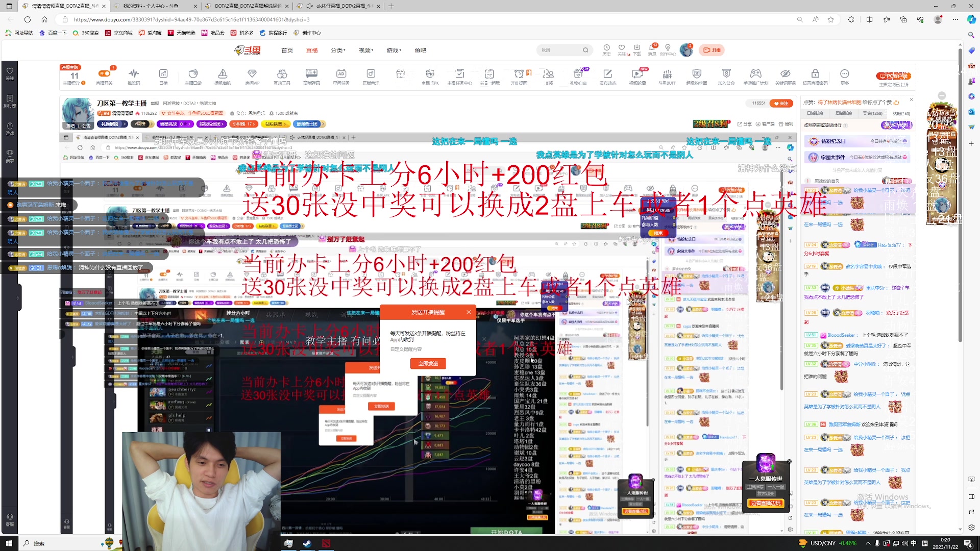
Task: Open the 推流码 stream key tool
Action: [x=134, y=76]
